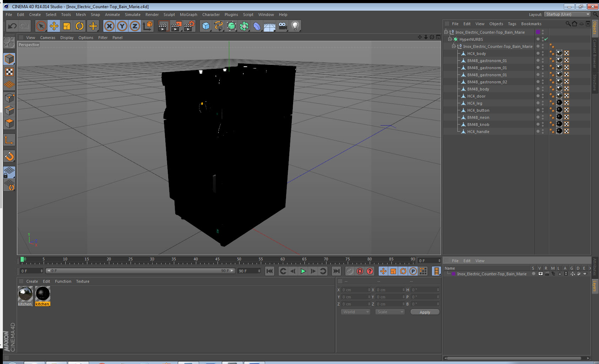Activate the Move tool
This screenshot has width=599, height=364.
[x=54, y=26]
